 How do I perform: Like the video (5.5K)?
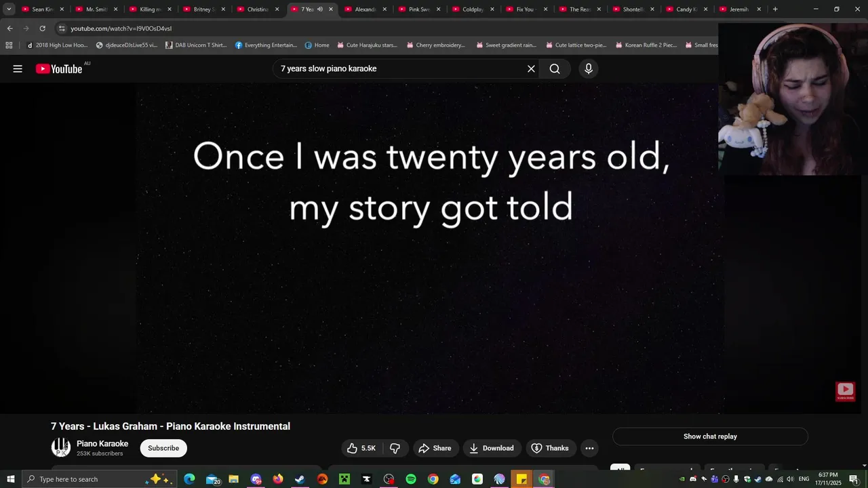click(x=361, y=448)
